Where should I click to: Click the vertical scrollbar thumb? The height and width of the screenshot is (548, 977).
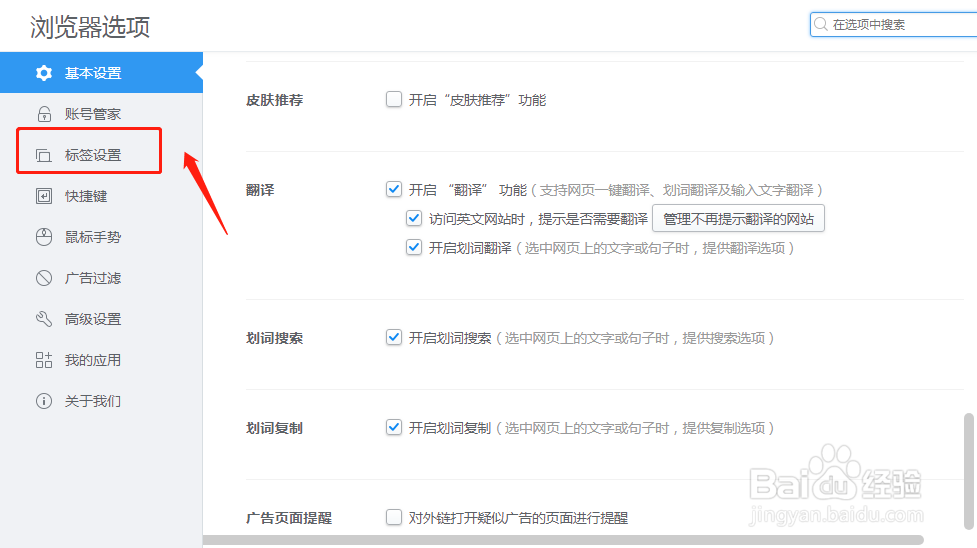pyautogui.click(x=969, y=471)
